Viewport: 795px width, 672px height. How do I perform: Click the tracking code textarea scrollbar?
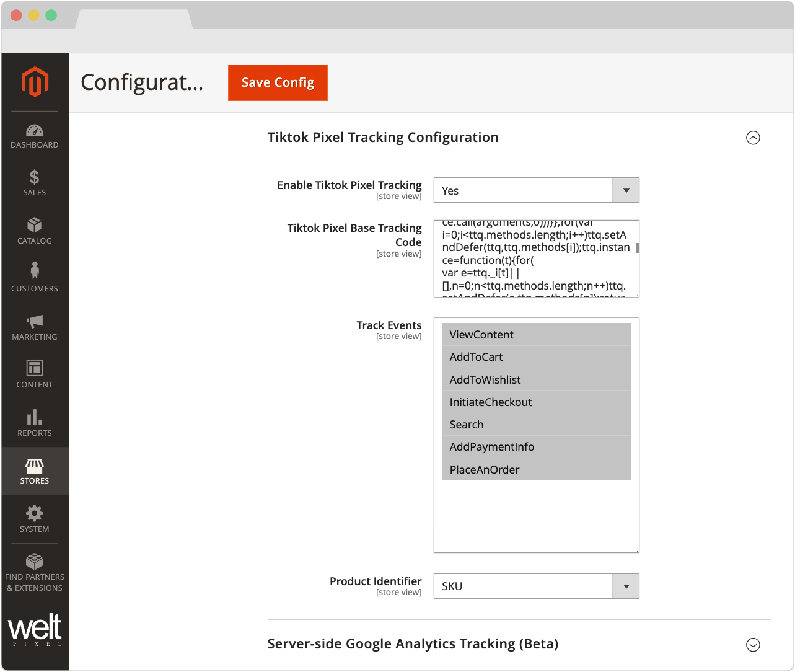tap(637, 249)
